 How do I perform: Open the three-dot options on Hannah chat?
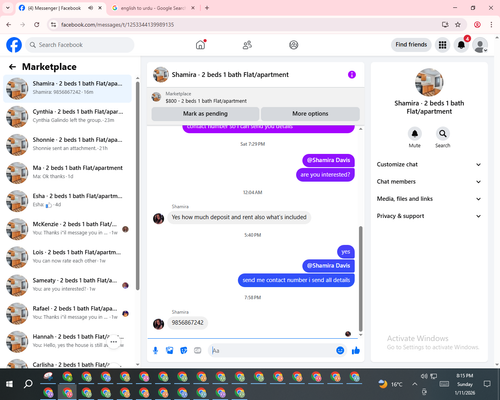point(114,342)
